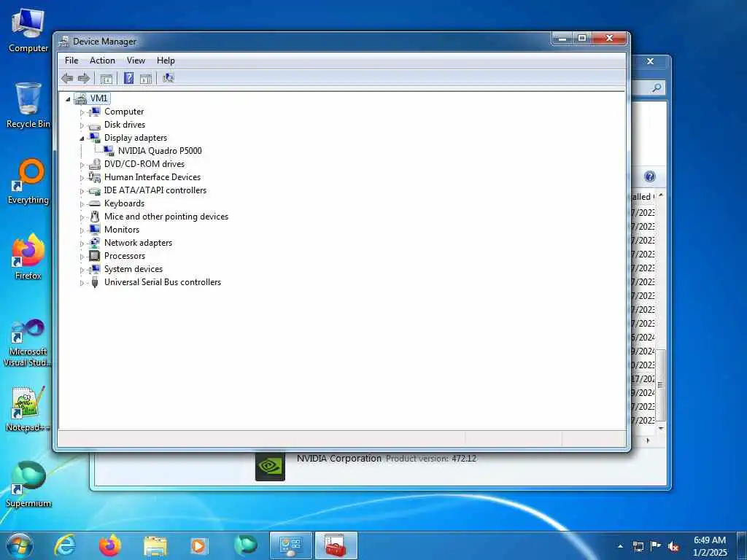Click the Keyboards category icon

(x=95, y=203)
